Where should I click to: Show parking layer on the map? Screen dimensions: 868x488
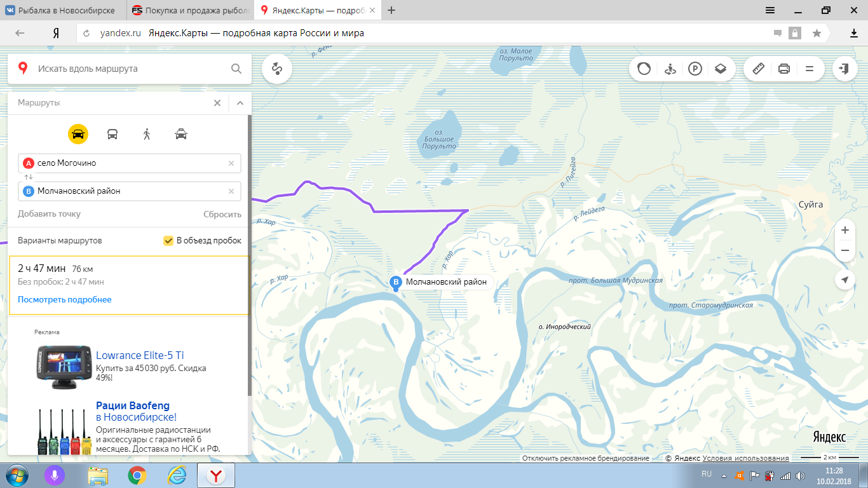(x=695, y=69)
